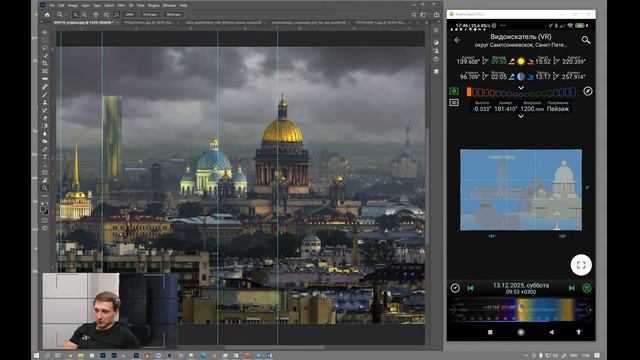
Task: Tap sunset time 15:52
Action: tap(543, 62)
